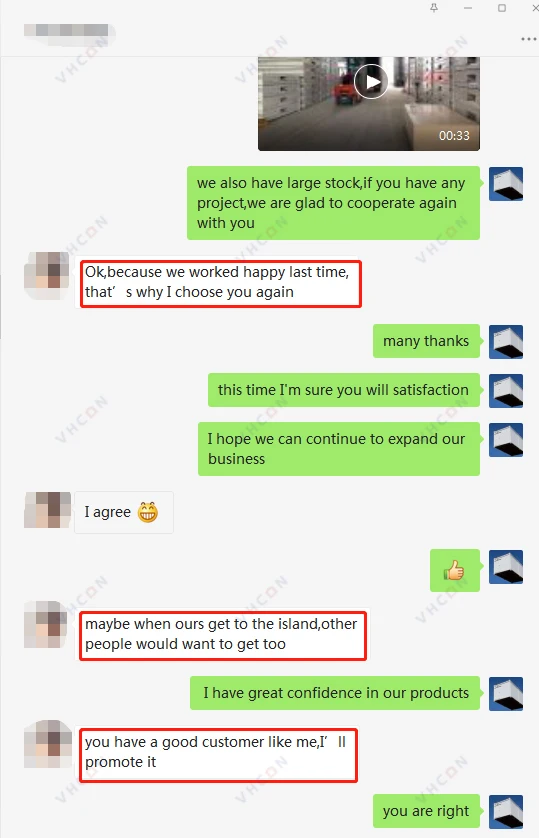Select 'this time I'm sure you will satisfaction' bubble
The image size is (539, 838).
(343, 390)
